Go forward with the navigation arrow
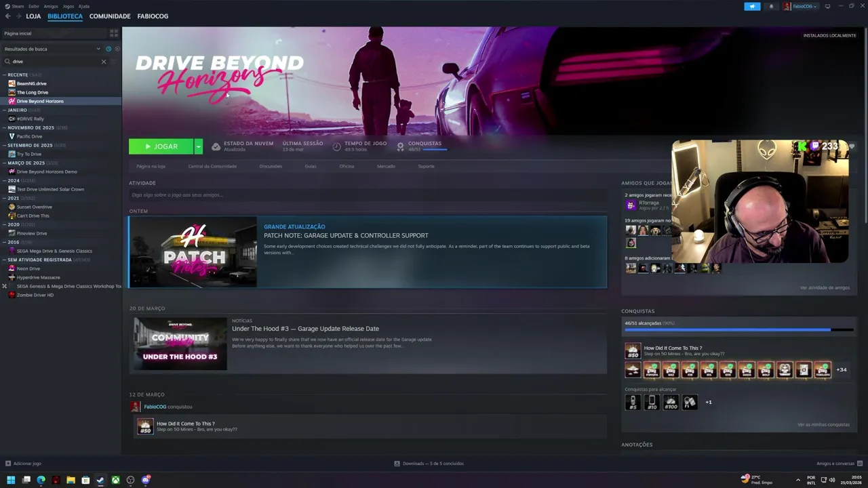The height and width of the screenshot is (488, 868). (18, 16)
